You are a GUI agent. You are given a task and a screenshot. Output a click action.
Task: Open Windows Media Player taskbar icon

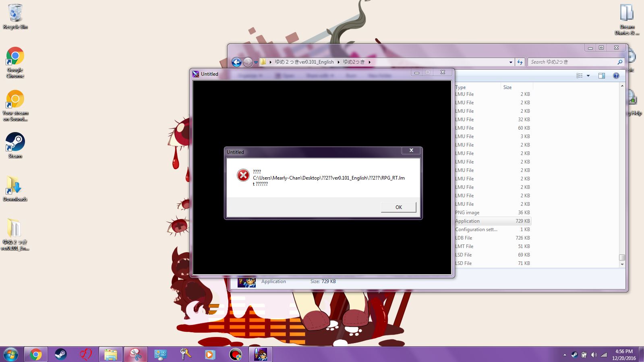[x=210, y=354]
